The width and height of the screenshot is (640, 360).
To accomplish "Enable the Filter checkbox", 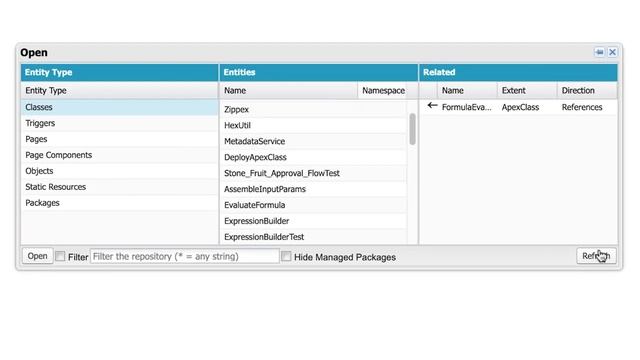I will tap(60, 256).
